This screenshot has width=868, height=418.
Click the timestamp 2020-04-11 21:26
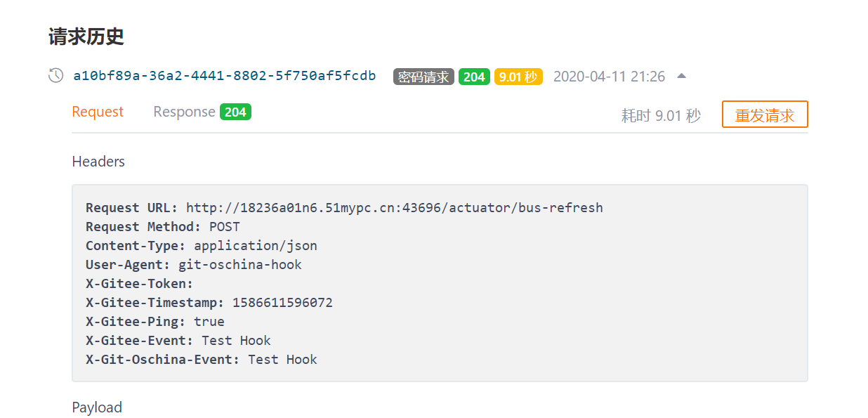click(x=609, y=77)
